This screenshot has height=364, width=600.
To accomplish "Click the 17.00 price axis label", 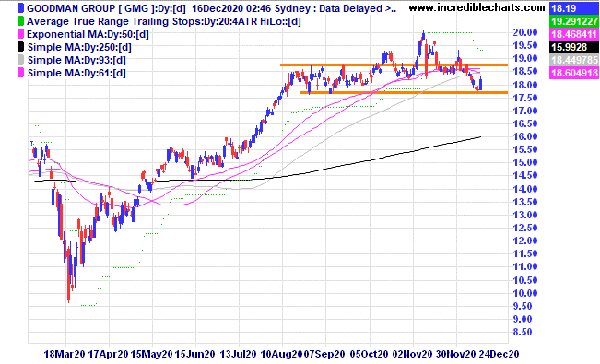I will click(x=525, y=111).
